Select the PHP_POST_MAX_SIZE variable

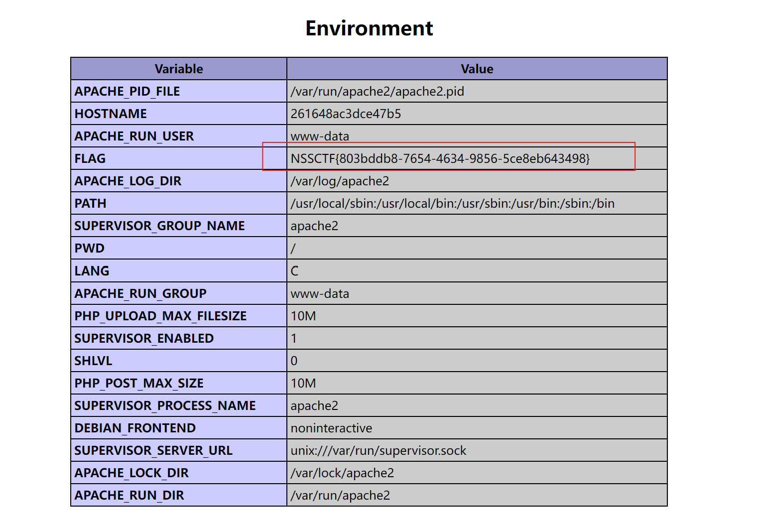pyautogui.click(x=139, y=384)
